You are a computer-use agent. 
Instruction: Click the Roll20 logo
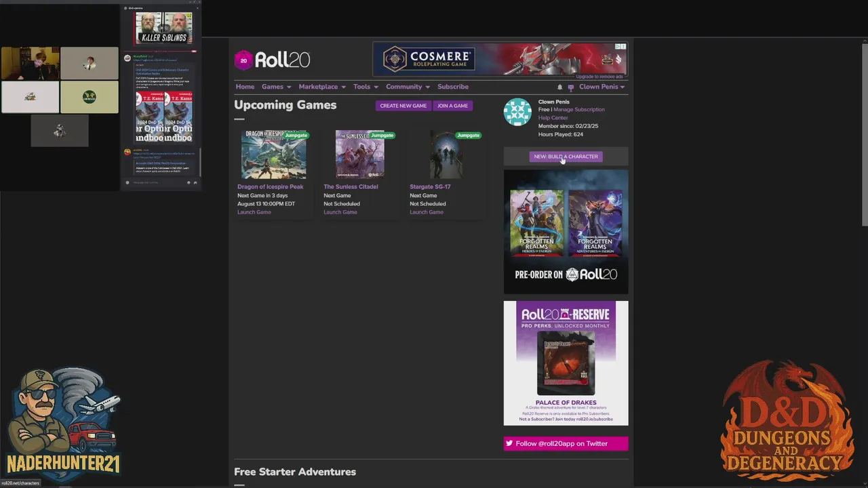click(x=272, y=60)
